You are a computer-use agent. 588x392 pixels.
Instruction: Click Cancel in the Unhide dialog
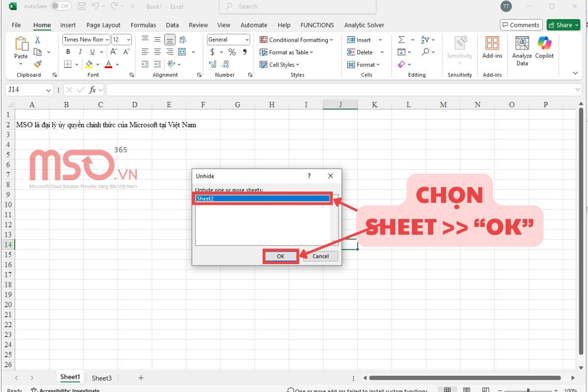coord(320,256)
